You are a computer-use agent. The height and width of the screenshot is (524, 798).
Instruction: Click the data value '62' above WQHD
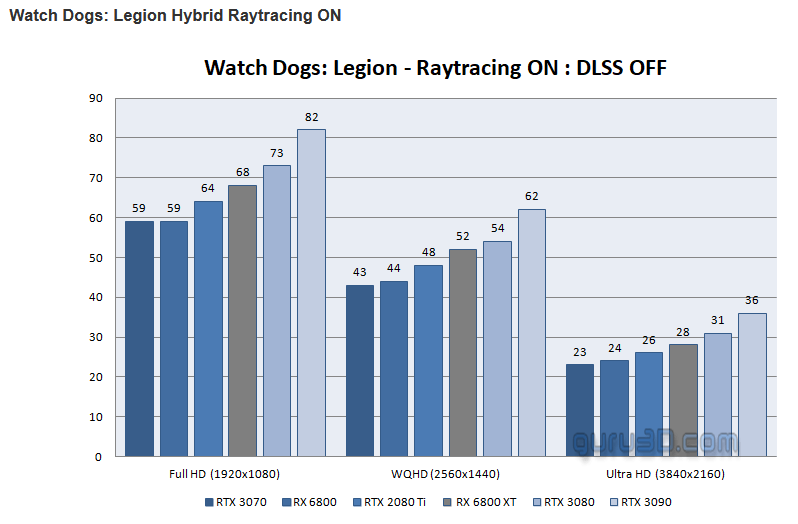coord(532,196)
